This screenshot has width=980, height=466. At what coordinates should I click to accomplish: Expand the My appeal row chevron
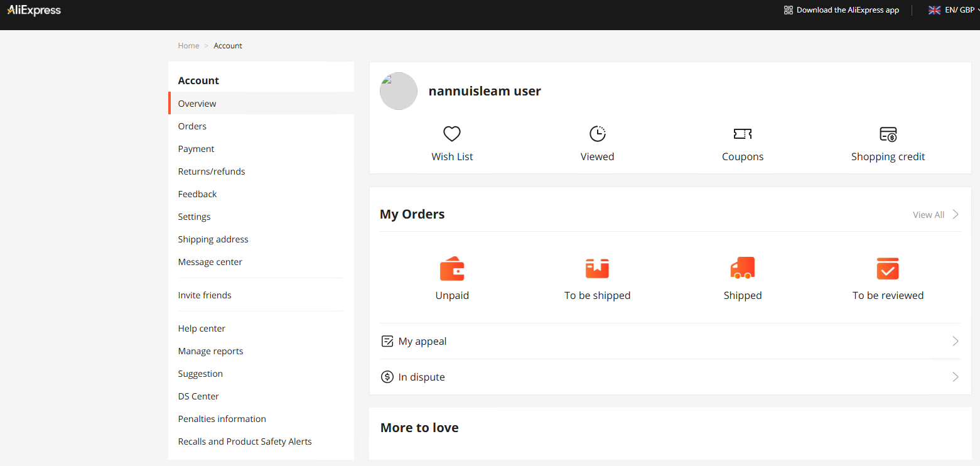coord(955,342)
